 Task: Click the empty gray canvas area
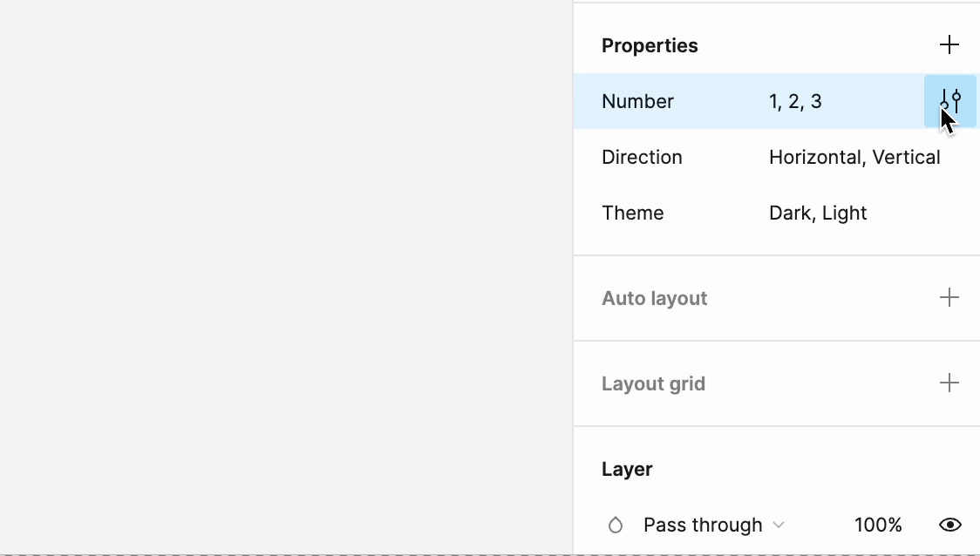[x=286, y=275]
